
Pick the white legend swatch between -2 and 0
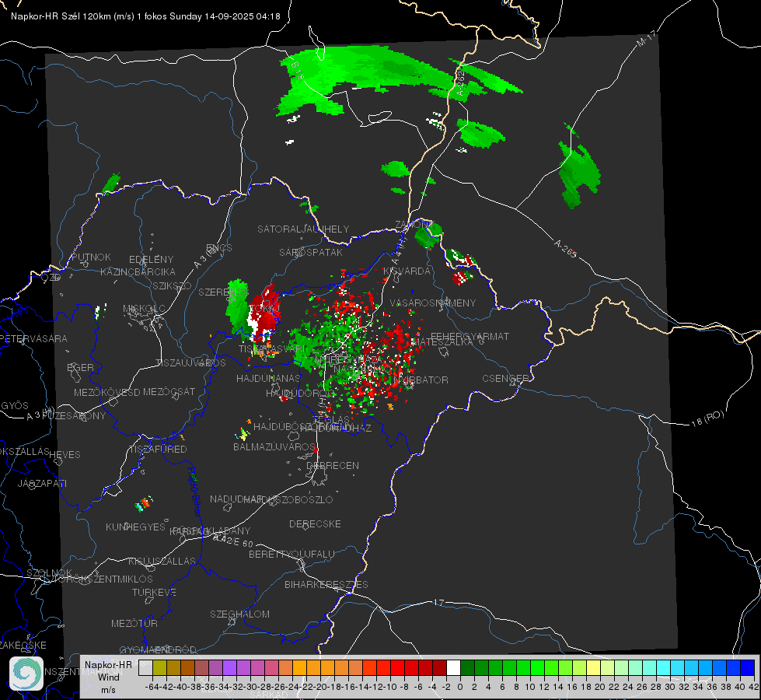tap(453, 667)
